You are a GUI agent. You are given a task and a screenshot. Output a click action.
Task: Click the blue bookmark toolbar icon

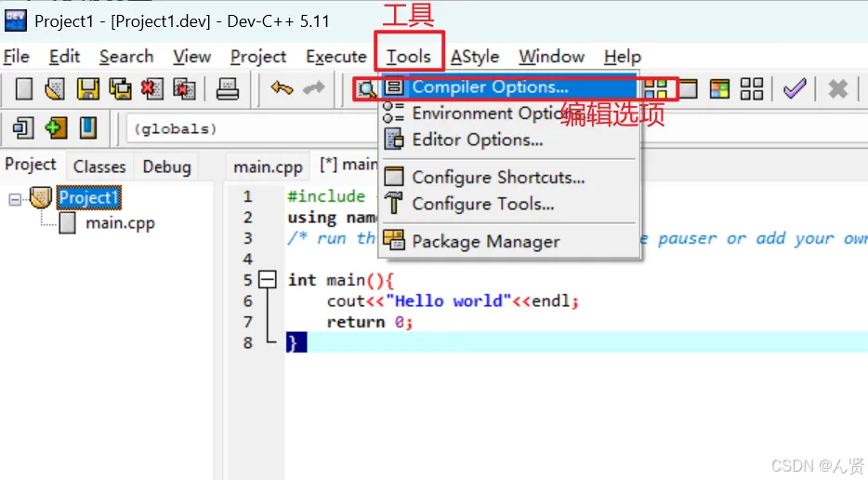point(88,128)
